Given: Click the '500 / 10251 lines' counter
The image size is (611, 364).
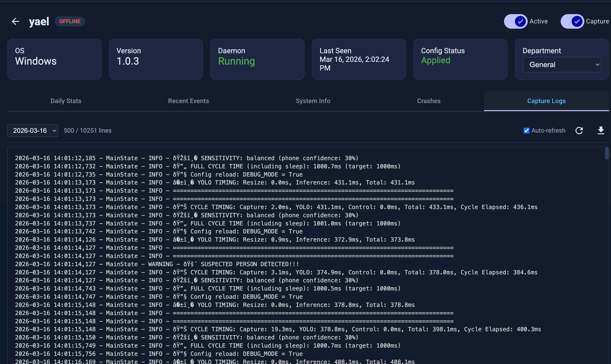Looking at the screenshot, I should click(88, 131).
